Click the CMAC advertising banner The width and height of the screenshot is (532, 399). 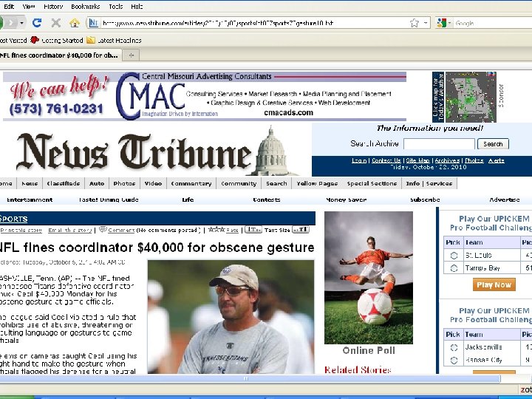[205, 96]
